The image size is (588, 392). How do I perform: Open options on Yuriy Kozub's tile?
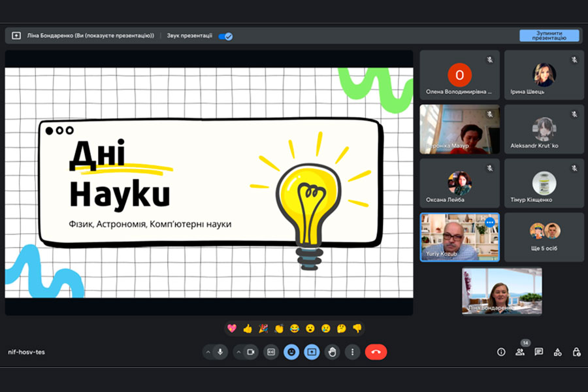coord(490,222)
